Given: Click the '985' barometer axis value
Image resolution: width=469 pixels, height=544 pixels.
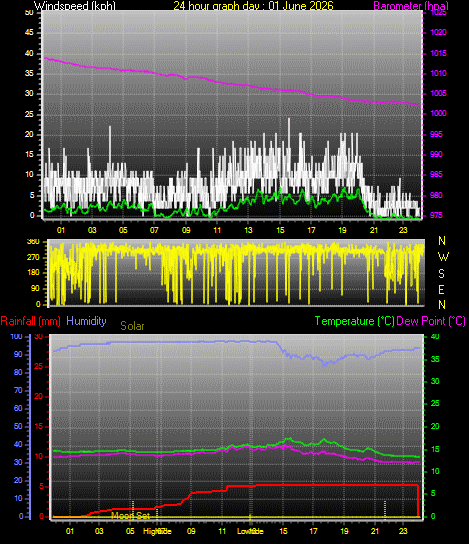Looking at the screenshot, I should coord(436,175).
